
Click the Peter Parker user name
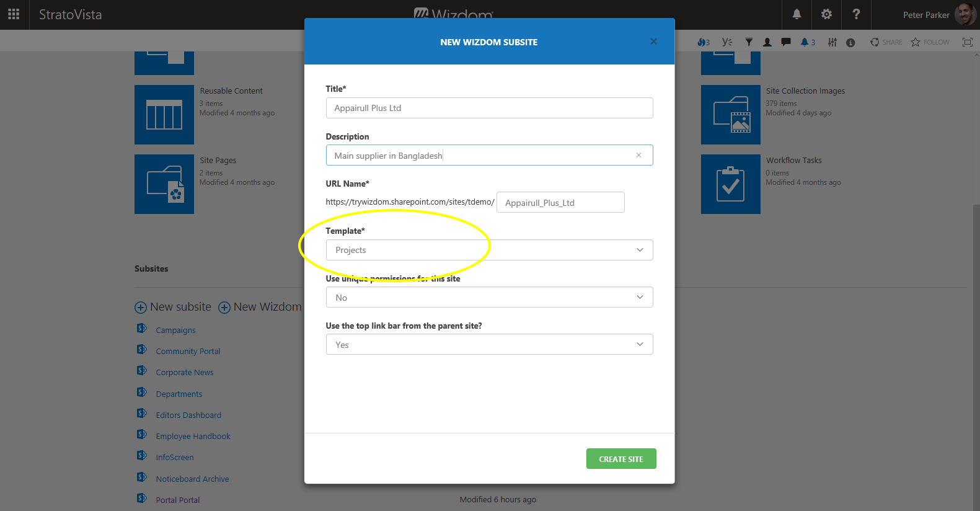tap(926, 15)
